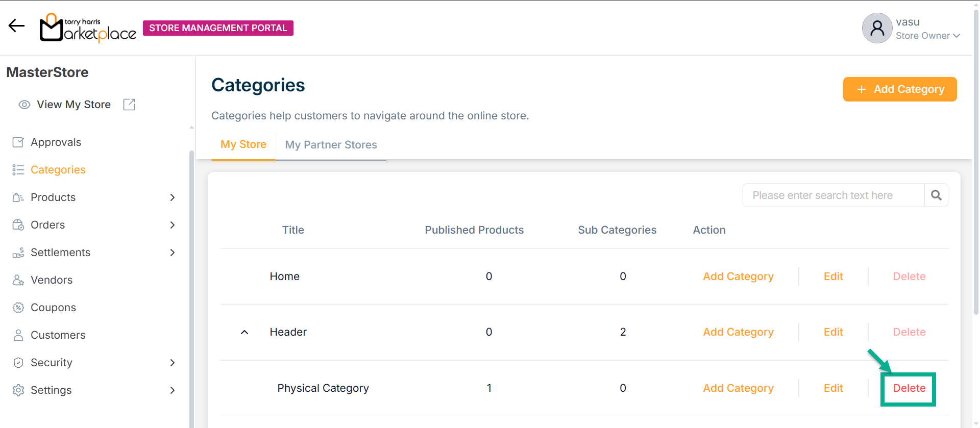Open the Store Owner dropdown
Screen dimensions: 980x428
[x=928, y=36]
